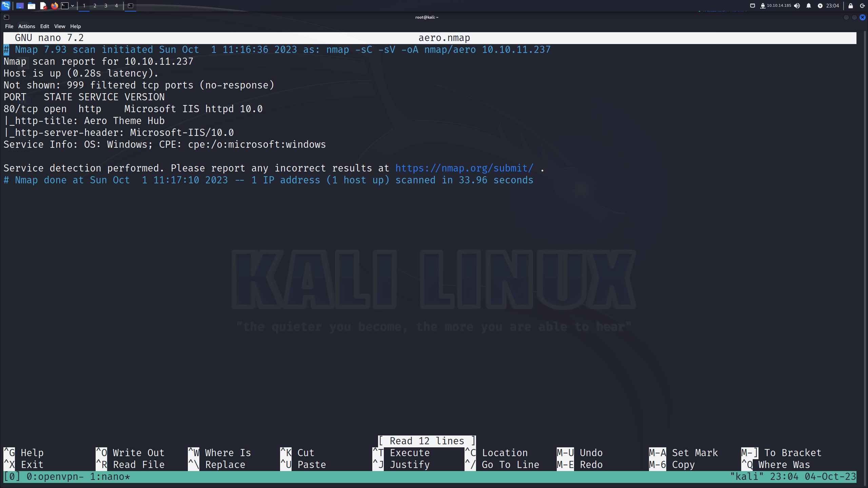The width and height of the screenshot is (868, 488).
Task: Open the Kali applications menu
Action: click(6, 6)
